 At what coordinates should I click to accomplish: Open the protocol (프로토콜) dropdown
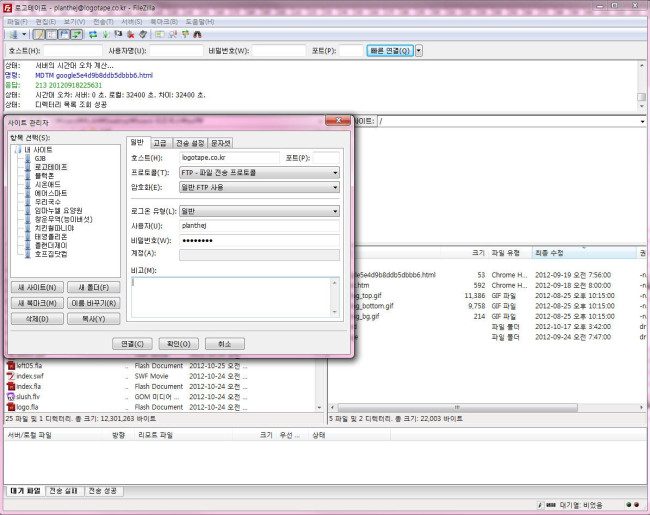[x=259, y=172]
